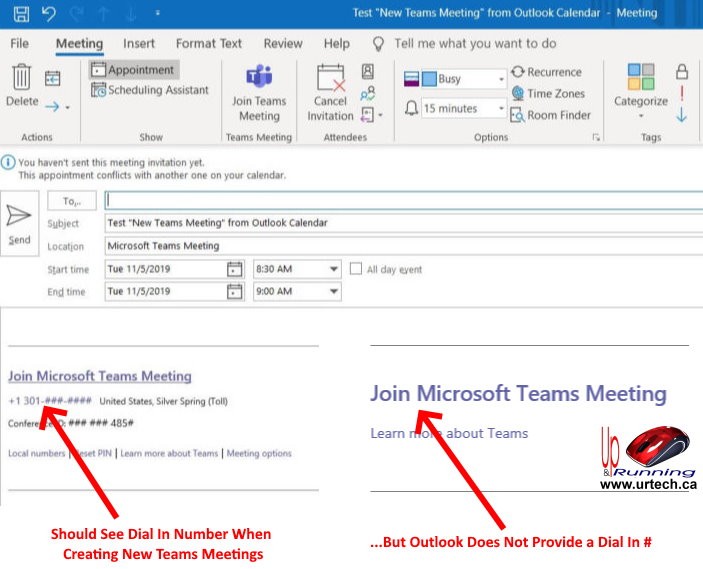This screenshot has width=703, height=569.
Task: Toggle High Importance exclamation icon
Action: click(x=682, y=93)
